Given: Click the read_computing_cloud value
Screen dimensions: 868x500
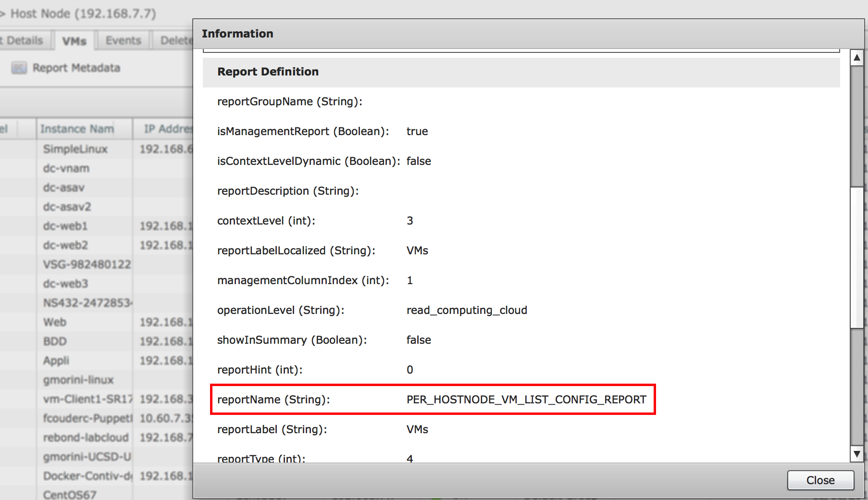Looking at the screenshot, I should [x=467, y=310].
